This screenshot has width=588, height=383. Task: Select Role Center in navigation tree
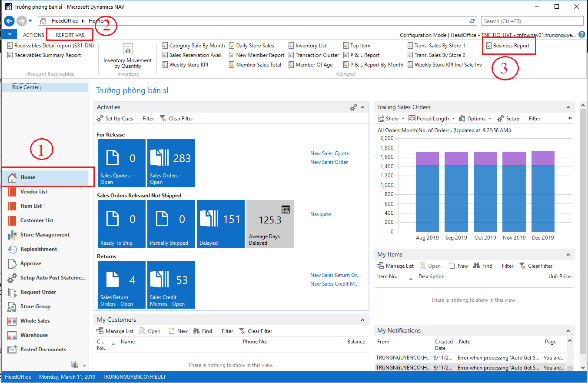[x=26, y=87]
